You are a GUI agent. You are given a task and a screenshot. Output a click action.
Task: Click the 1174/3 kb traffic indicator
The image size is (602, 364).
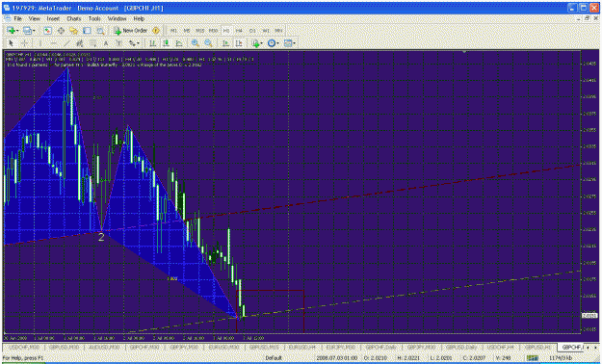click(561, 358)
